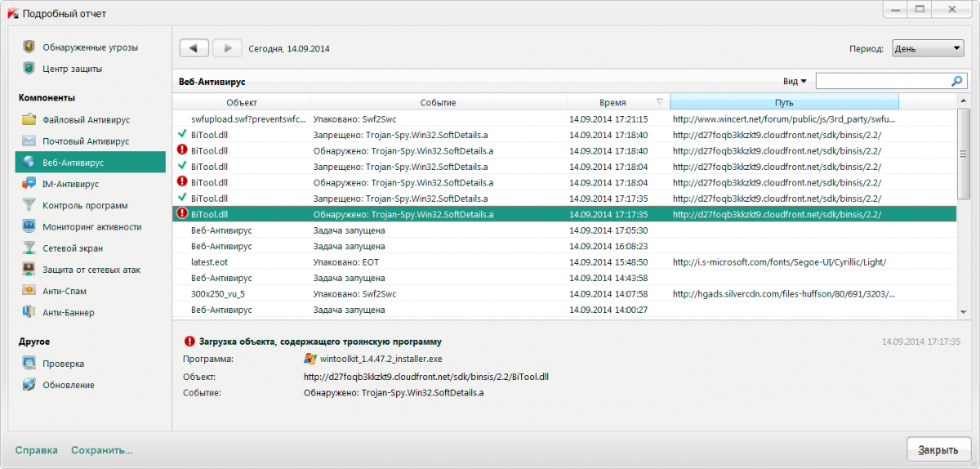Sort by the Время column header
Screen dimensions: 980x469
[617, 102]
